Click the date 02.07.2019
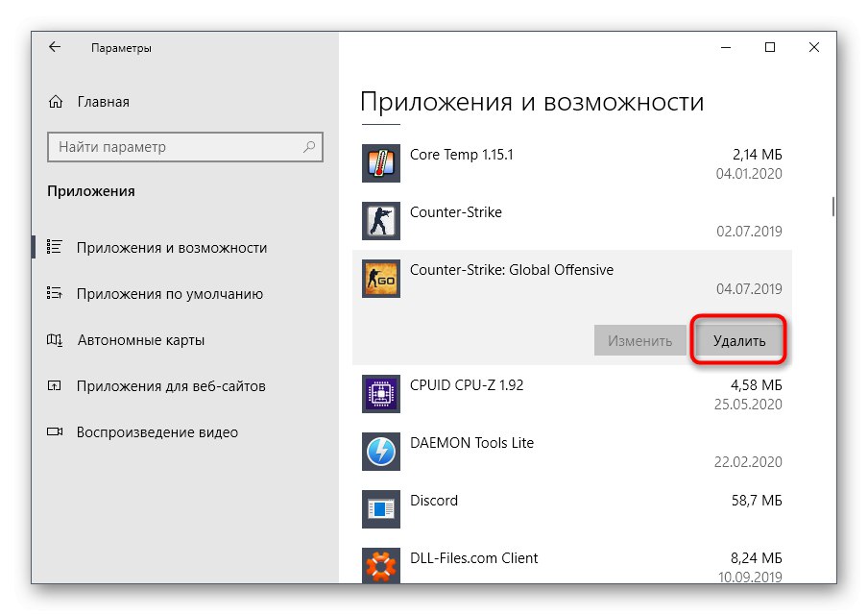 [749, 231]
